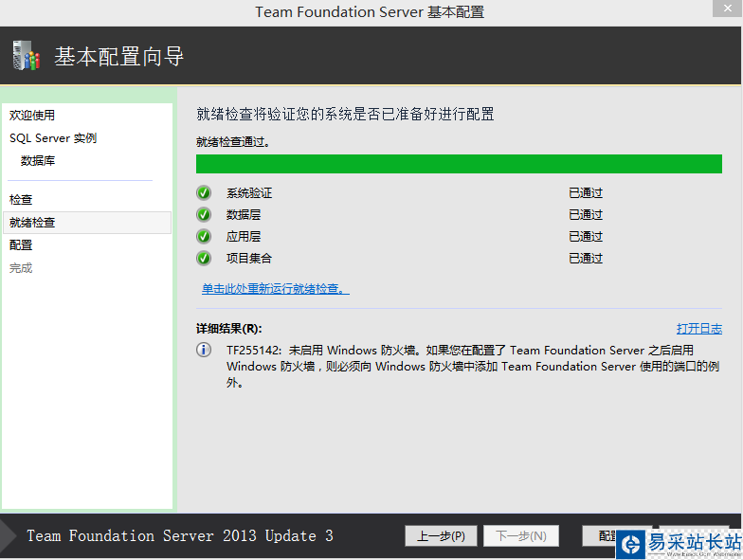The image size is (743, 560).
Task: Open the log via 打开日志 link
Action: (x=699, y=328)
